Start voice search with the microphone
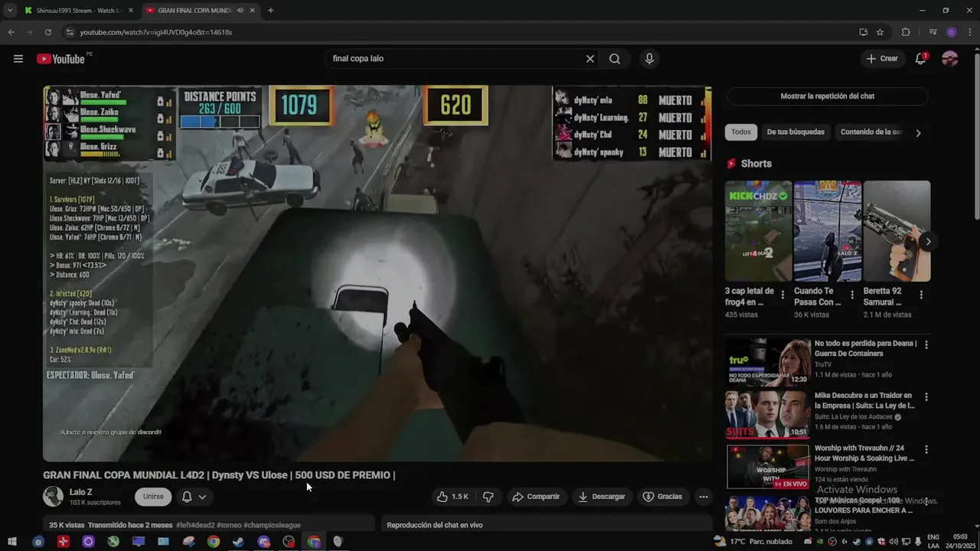Image resolution: width=980 pixels, height=551 pixels. pyautogui.click(x=649, y=59)
